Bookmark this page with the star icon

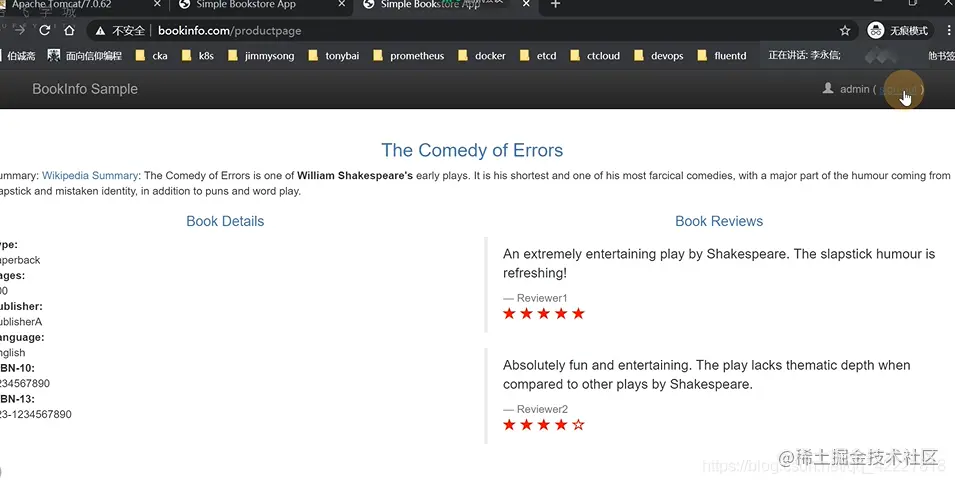(x=845, y=30)
